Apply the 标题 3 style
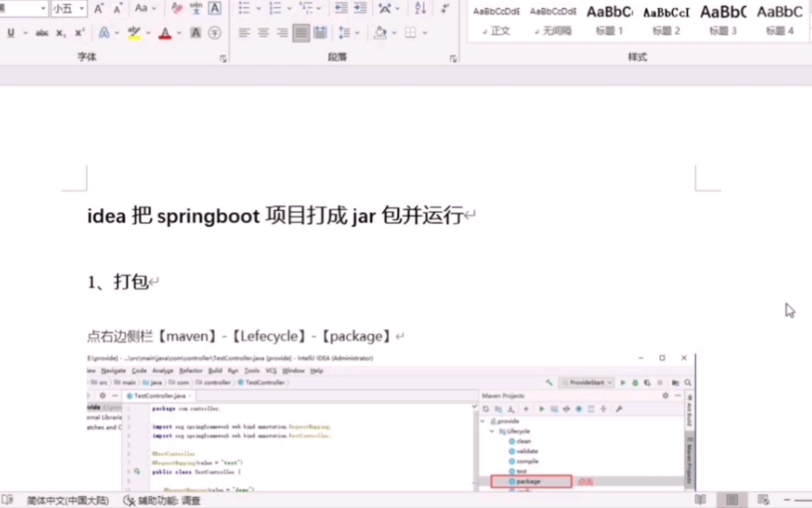This screenshot has height=508, width=812. (723, 21)
